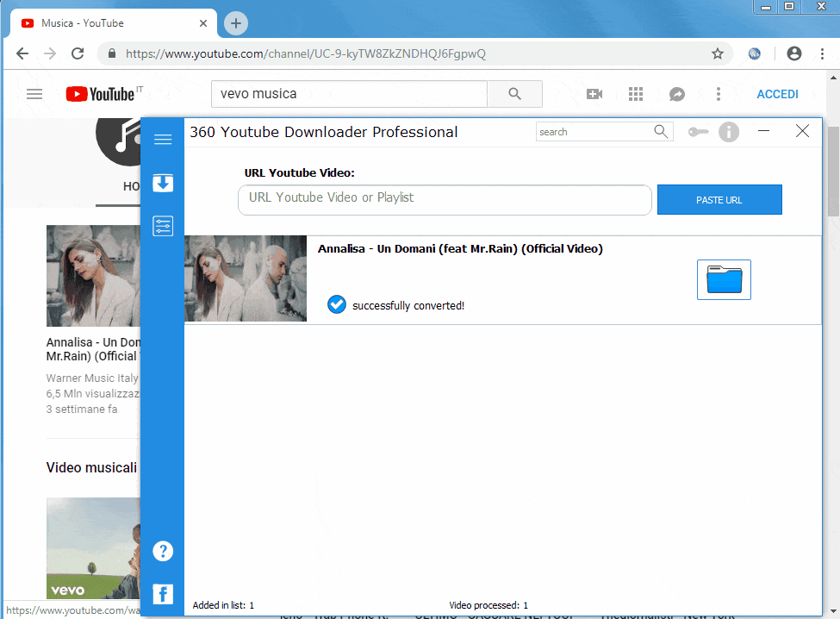Go forward in the browser
Viewport: 840px width, 619px height.
tap(50, 53)
